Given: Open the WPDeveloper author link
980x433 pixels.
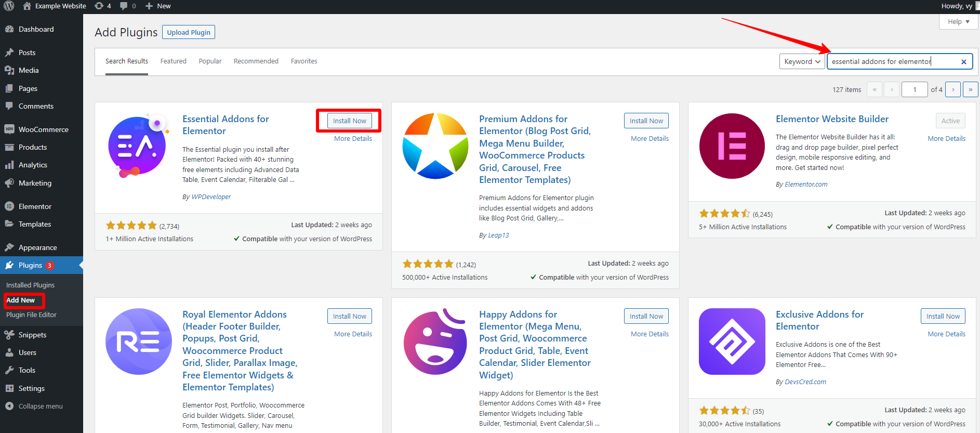Looking at the screenshot, I should tap(211, 196).
